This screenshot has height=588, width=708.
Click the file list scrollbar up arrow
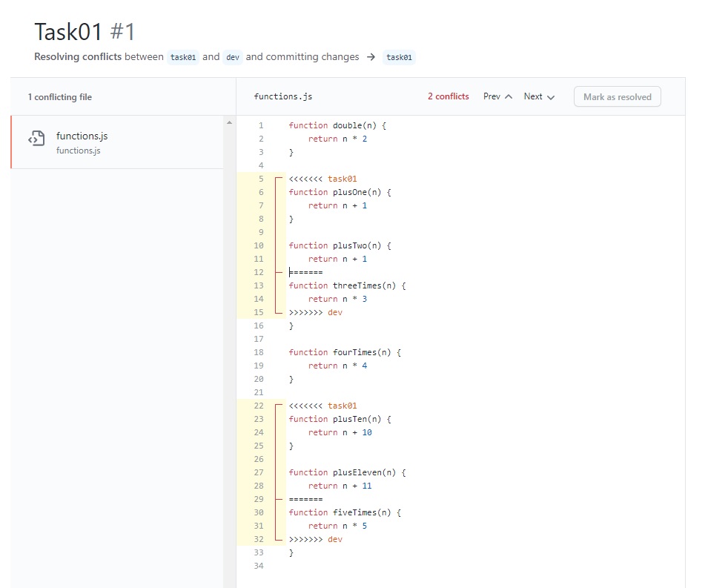point(228,122)
